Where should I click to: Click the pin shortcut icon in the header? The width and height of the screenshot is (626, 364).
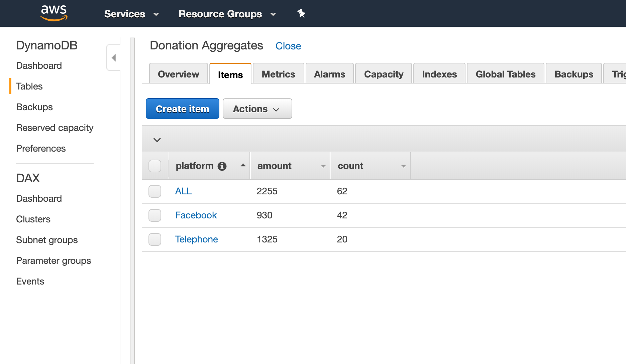(301, 14)
